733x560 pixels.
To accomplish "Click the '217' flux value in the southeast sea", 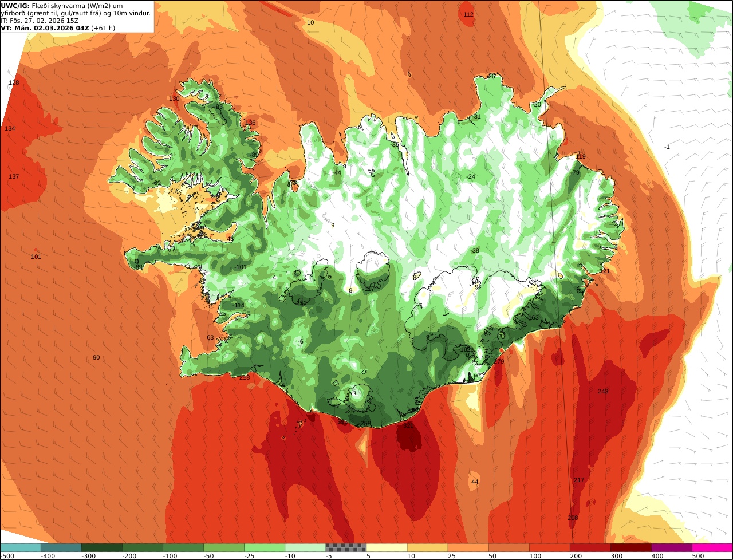I will [x=579, y=480].
